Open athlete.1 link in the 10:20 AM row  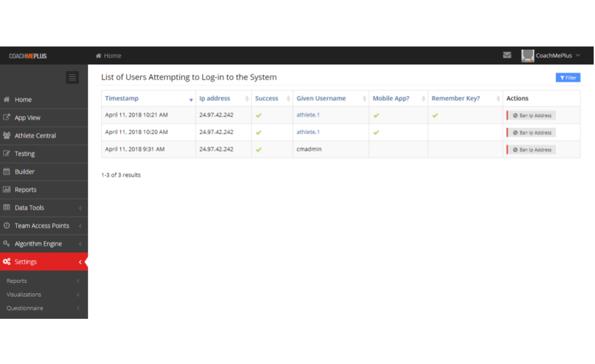(x=308, y=132)
